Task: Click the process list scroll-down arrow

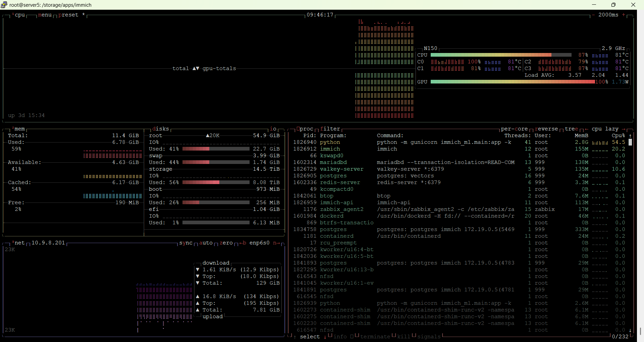Action: coord(630,330)
